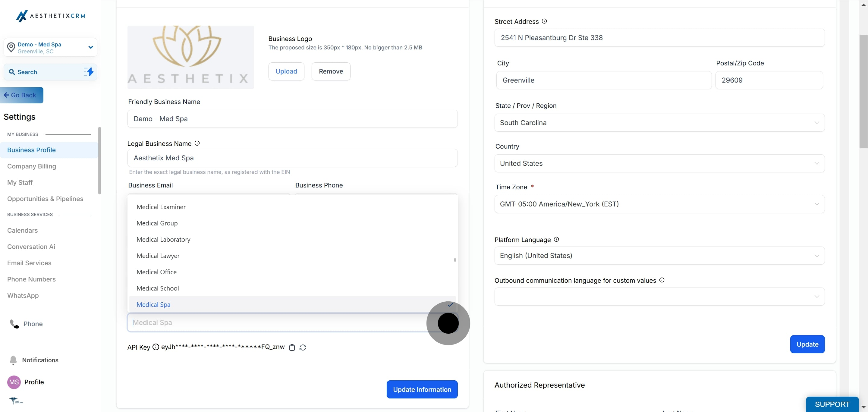Screen dimensions: 868x412
Task: Click Street Address info icon
Action: 544,21
